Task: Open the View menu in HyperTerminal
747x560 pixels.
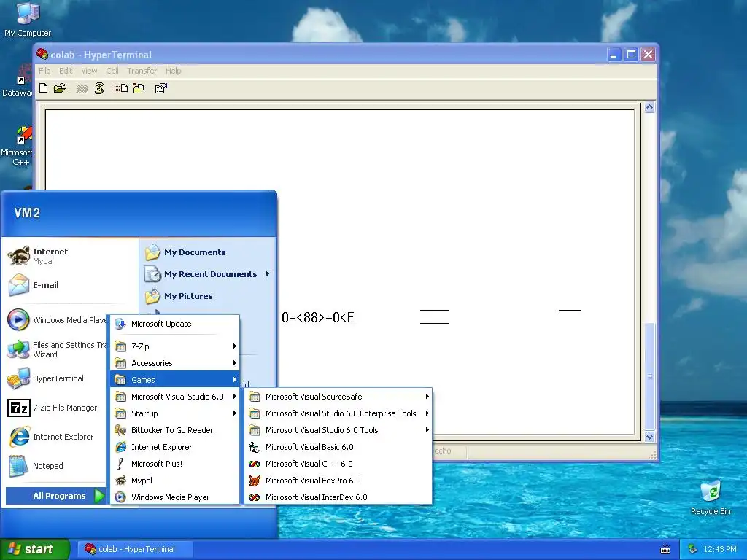Action: click(x=89, y=71)
